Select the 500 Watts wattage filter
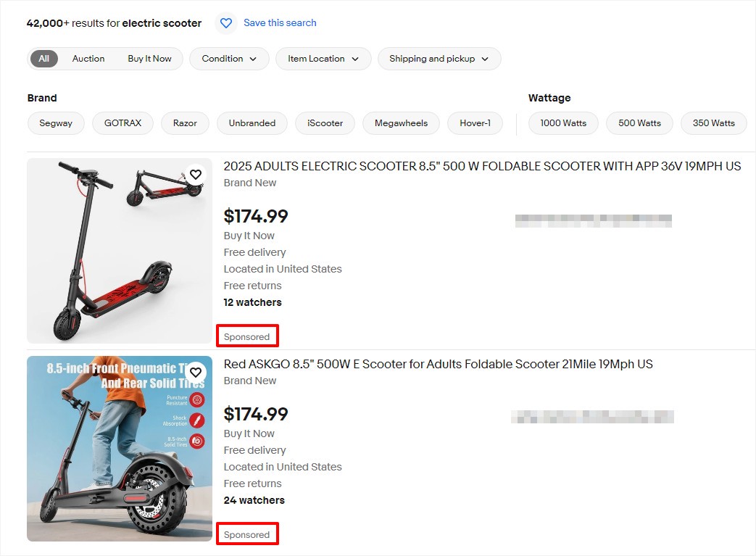The image size is (756, 556). (x=639, y=123)
